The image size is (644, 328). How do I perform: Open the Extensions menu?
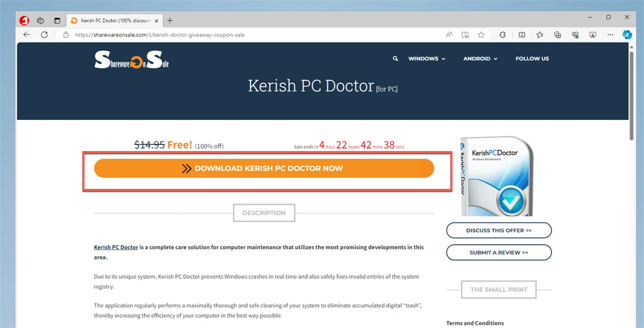pos(503,35)
